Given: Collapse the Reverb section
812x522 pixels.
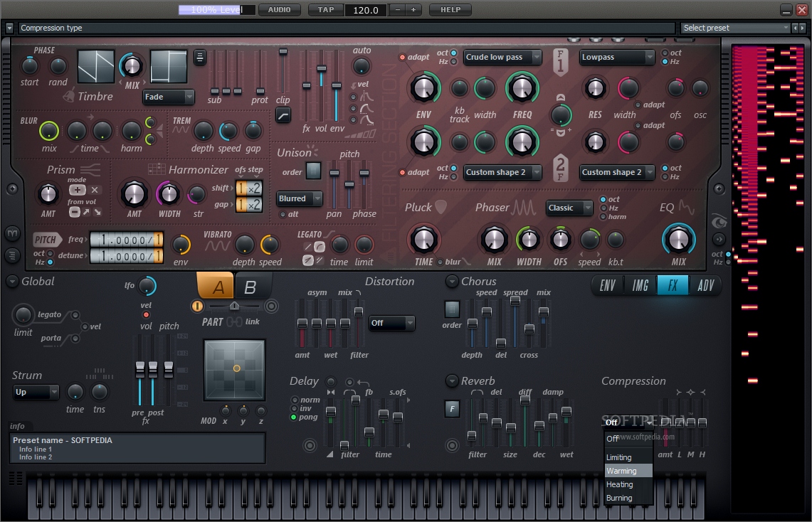Looking at the screenshot, I should tap(452, 381).
